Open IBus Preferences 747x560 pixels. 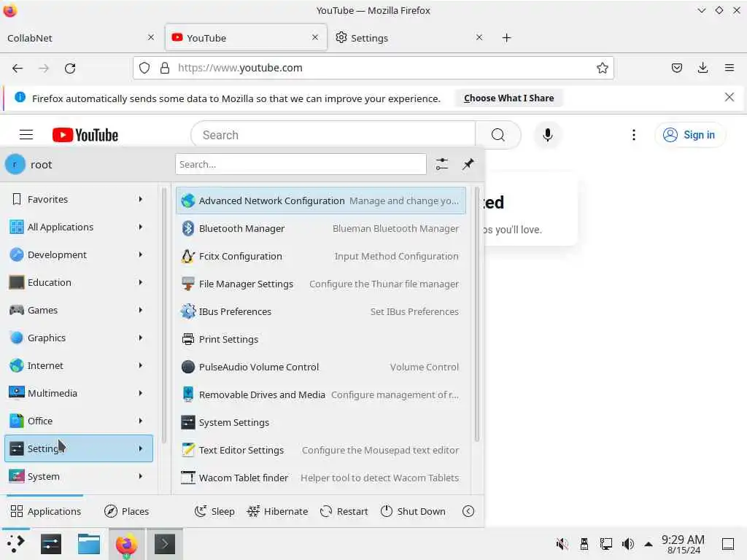point(321,311)
